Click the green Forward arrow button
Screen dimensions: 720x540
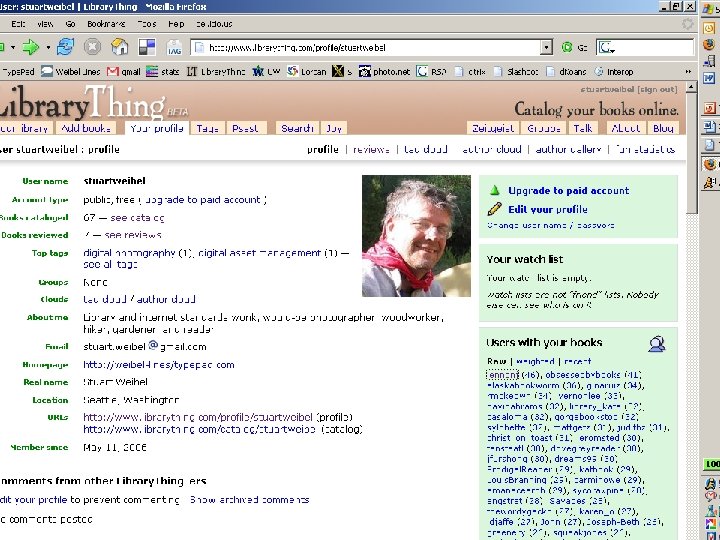pyautogui.click(x=30, y=47)
